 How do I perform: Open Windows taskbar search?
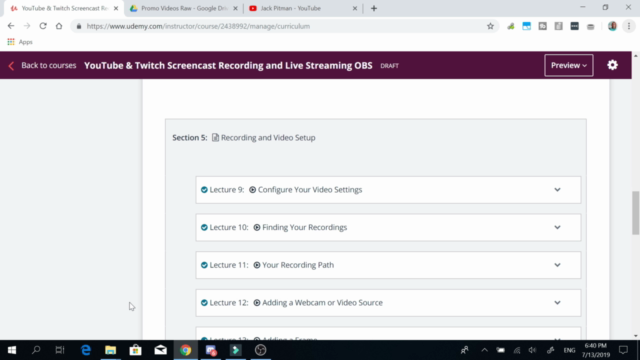tap(36, 350)
